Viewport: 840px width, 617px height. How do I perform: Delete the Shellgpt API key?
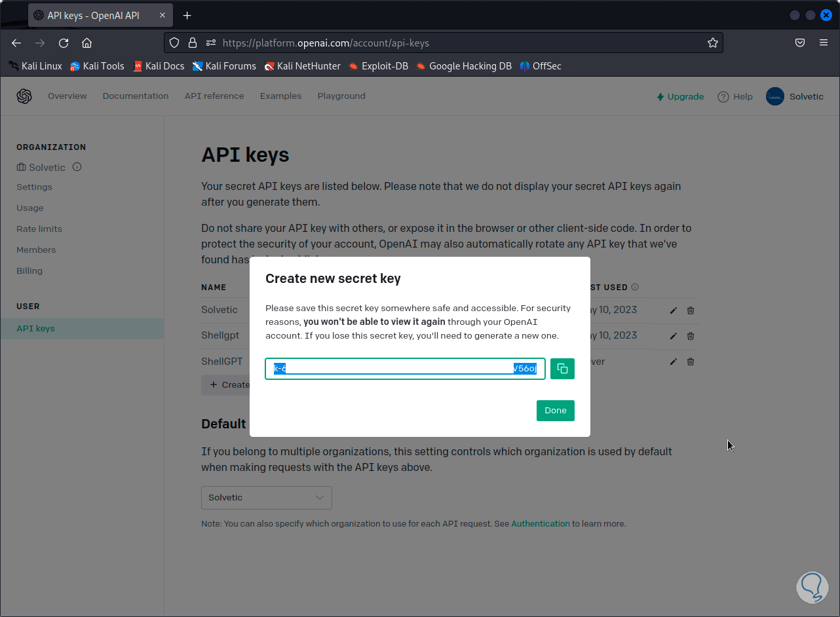(691, 336)
